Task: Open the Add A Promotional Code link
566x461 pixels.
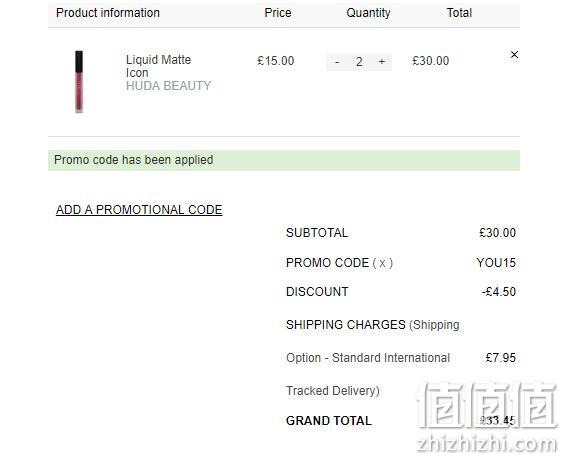Action: (x=139, y=210)
